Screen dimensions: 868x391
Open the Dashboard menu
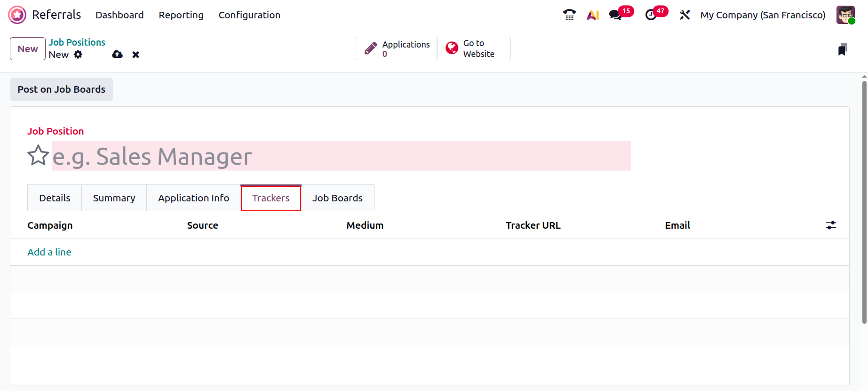pyautogui.click(x=119, y=15)
